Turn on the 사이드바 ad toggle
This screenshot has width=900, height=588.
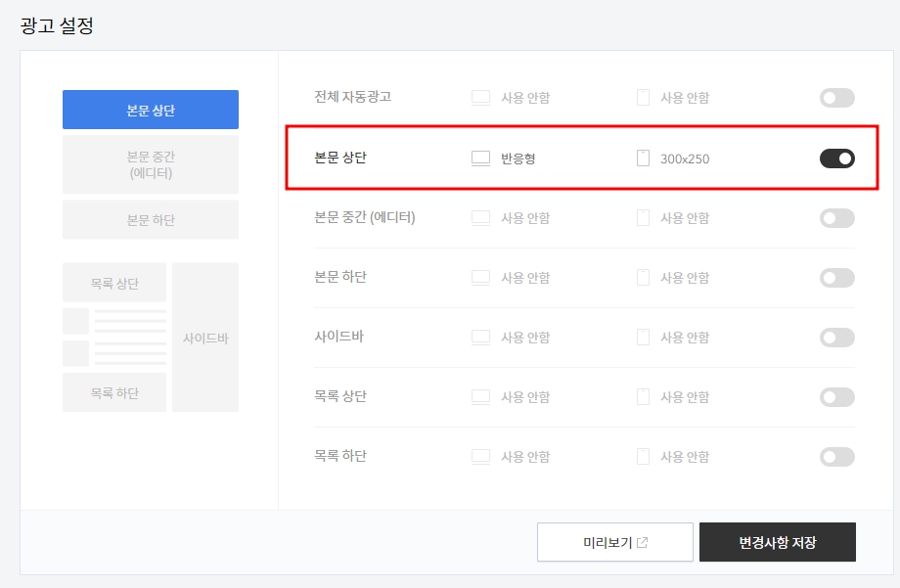(836, 337)
